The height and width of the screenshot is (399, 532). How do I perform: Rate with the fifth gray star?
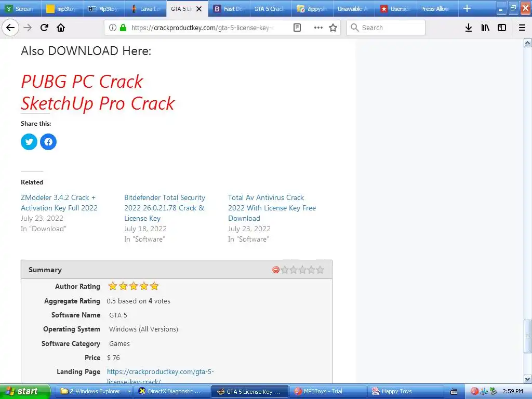click(320, 270)
